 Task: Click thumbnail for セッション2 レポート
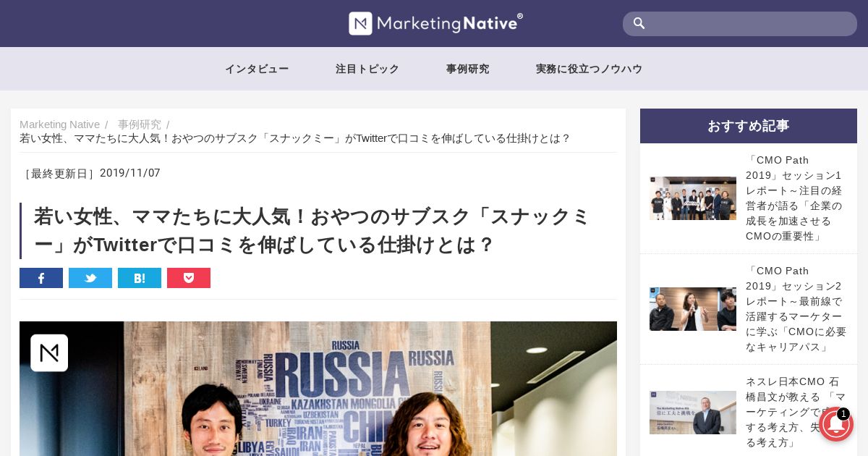coord(693,309)
